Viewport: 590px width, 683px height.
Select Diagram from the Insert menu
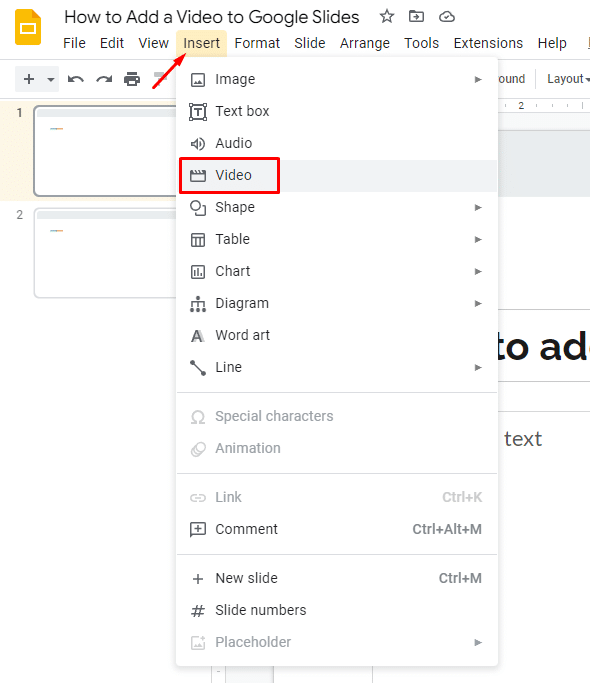pyautogui.click(x=336, y=304)
